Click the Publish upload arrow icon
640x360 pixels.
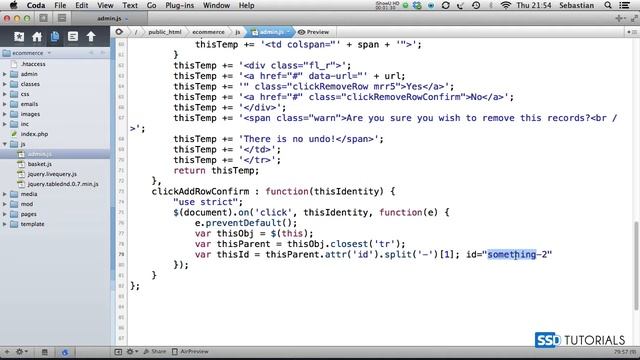[91, 37]
